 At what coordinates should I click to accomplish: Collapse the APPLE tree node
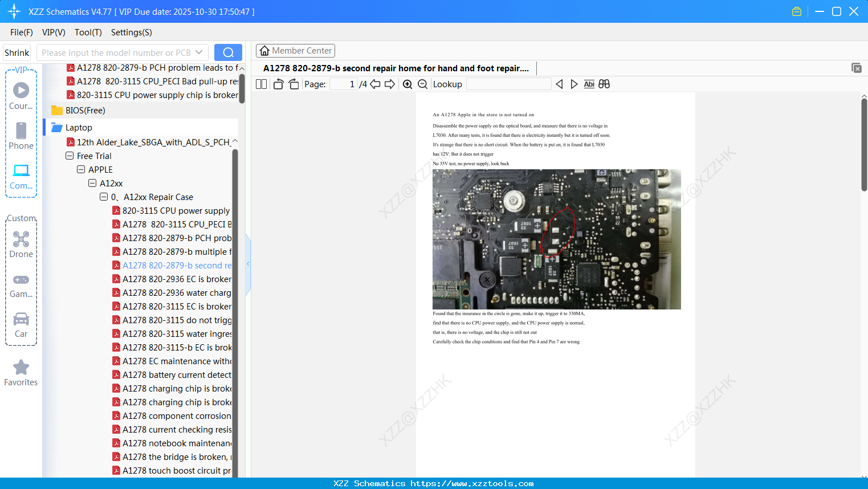(81, 170)
